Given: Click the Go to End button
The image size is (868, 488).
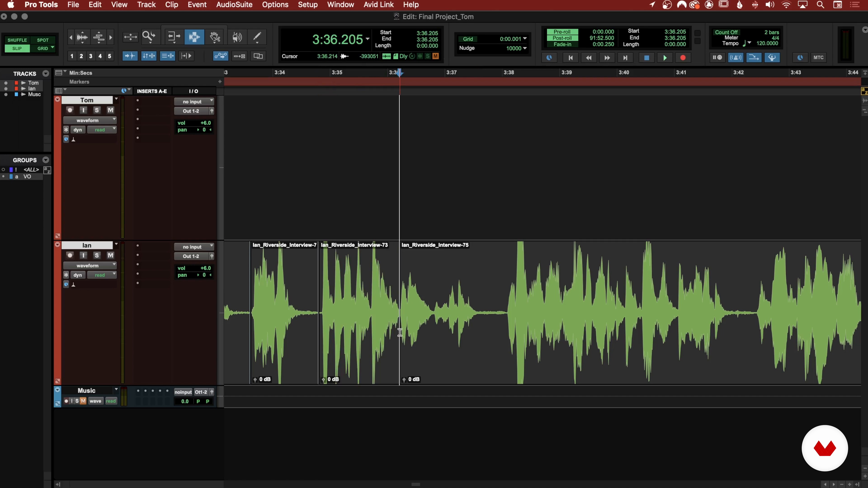Looking at the screenshot, I should [x=625, y=58].
